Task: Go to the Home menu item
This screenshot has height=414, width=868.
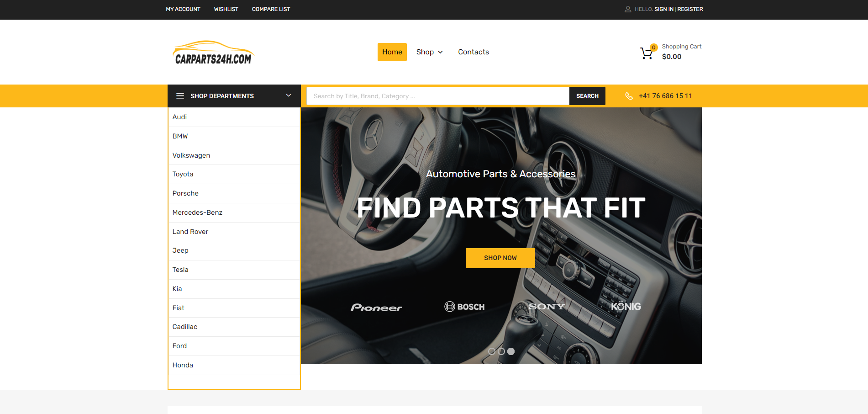Action: (x=392, y=52)
